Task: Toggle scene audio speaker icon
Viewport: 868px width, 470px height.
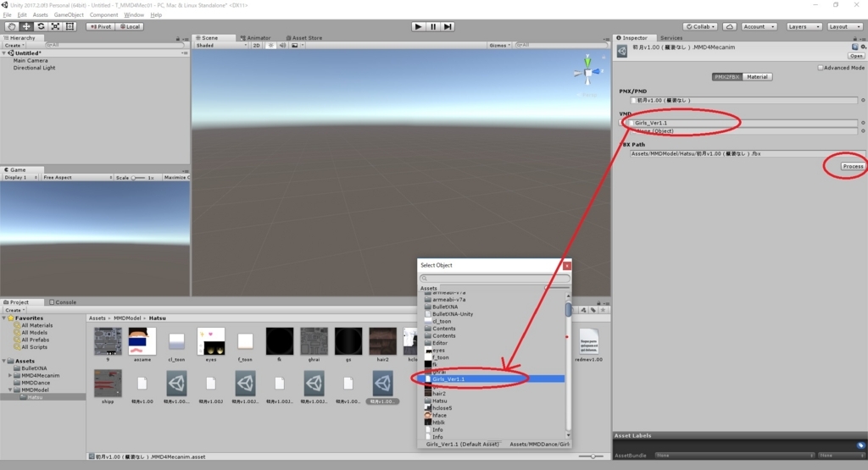Action: click(x=283, y=46)
